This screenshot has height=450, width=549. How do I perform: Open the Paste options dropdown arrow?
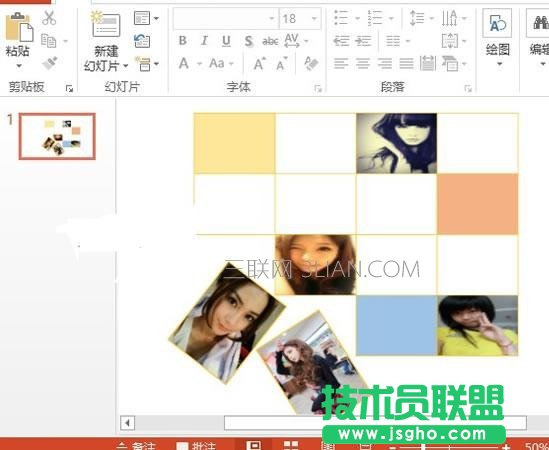[x=19, y=65]
